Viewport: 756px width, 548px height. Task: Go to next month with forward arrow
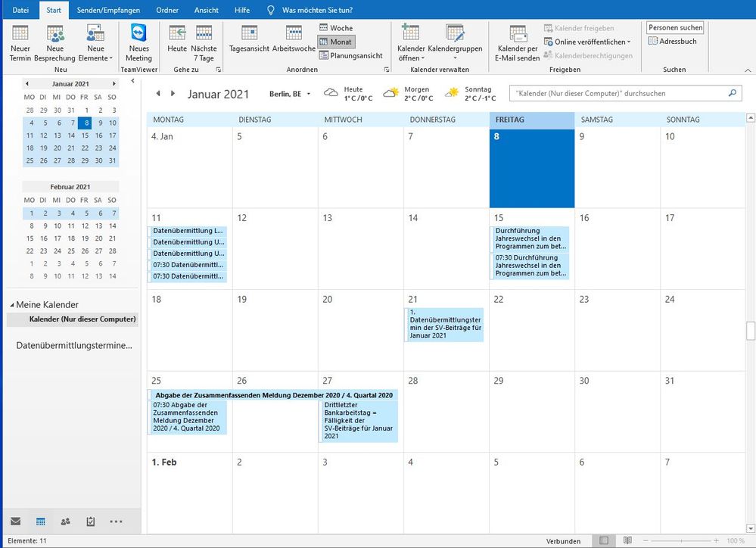tap(173, 94)
